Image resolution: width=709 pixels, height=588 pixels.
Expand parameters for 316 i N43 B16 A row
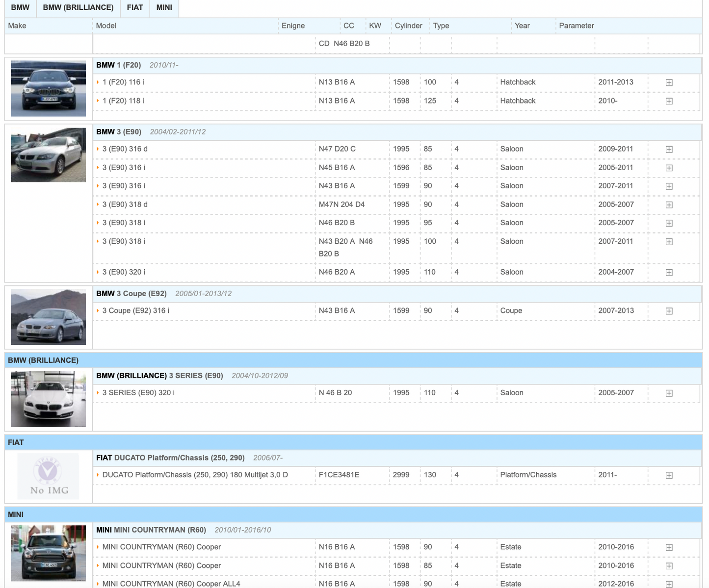[x=669, y=186]
